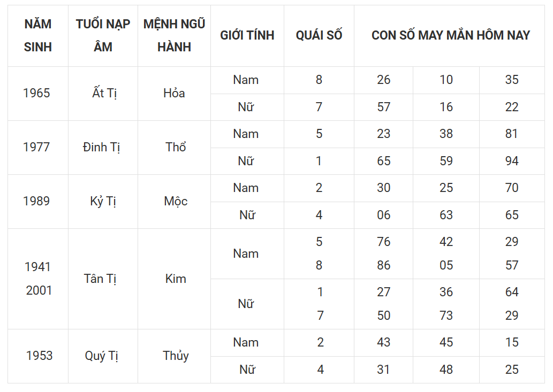Click the MỆNH NGŨ HÀNH header

coord(174,36)
